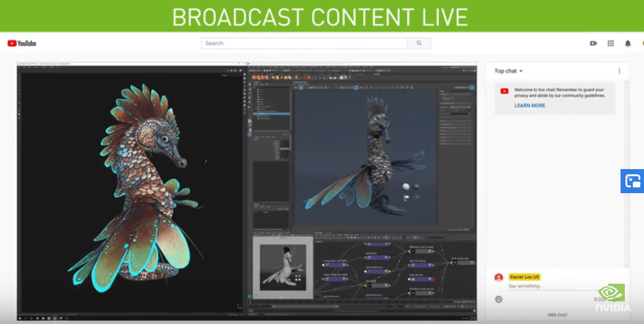The width and height of the screenshot is (644, 324).
Task: Click the NVIDIA logo watermark
Action: [x=612, y=298]
